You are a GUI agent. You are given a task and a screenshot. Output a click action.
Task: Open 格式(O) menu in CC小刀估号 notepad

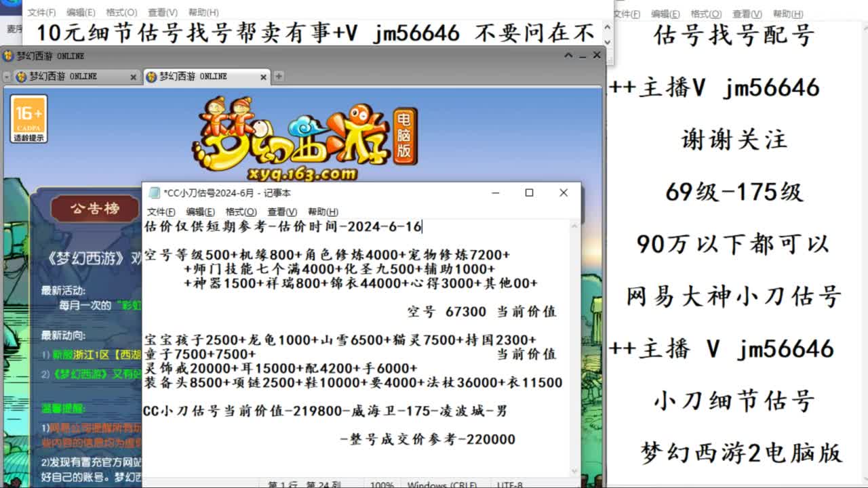point(241,212)
